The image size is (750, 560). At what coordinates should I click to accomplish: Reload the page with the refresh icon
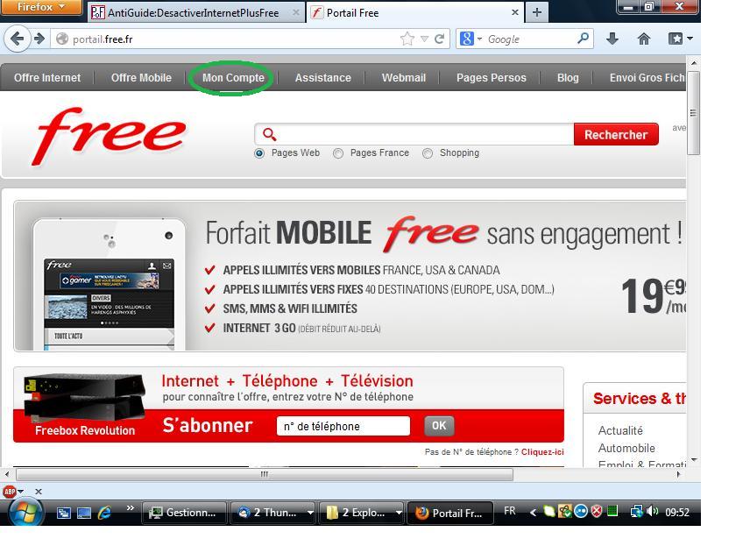click(x=440, y=39)
